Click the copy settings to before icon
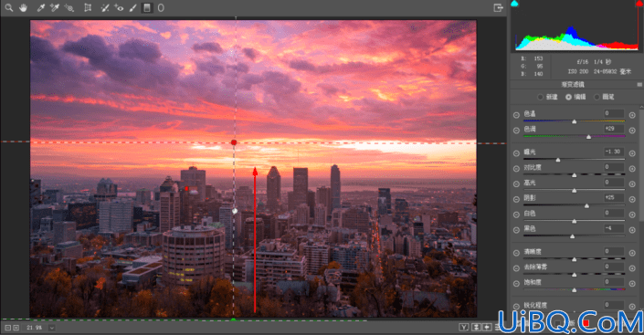The height and width of the screenshot is (335, 644). click(x=487, y=327)
